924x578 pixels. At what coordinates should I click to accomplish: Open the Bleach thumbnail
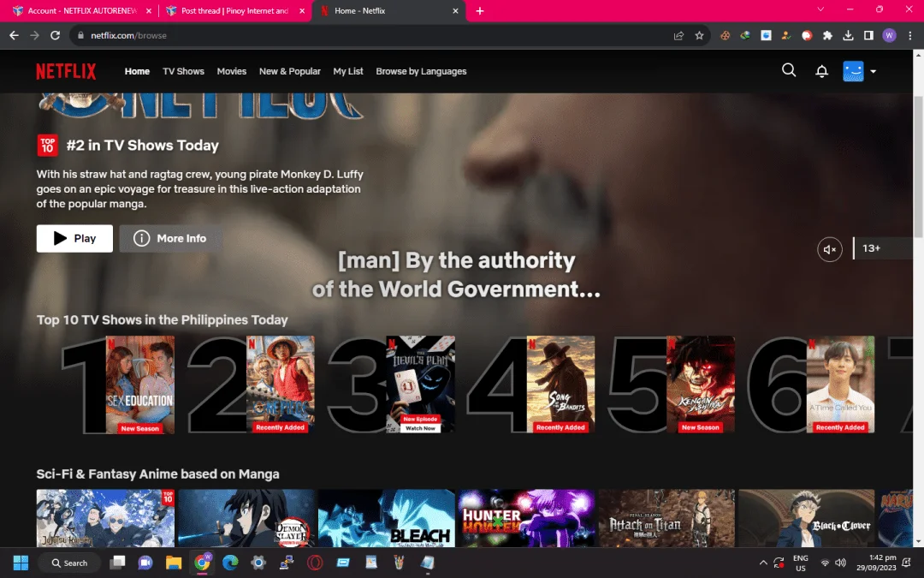[x=387, y=518]
